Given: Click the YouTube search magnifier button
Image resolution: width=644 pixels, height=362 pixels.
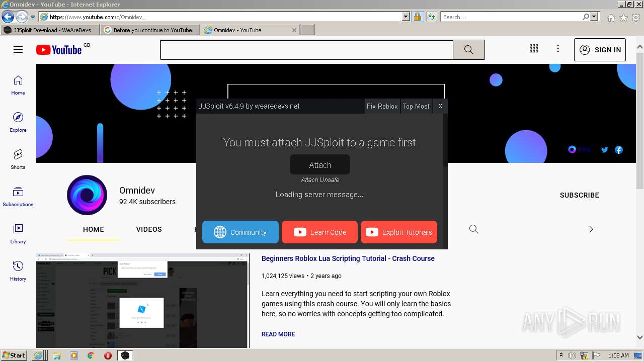Looking at the screenshot, I should click(x=468, y=50).
